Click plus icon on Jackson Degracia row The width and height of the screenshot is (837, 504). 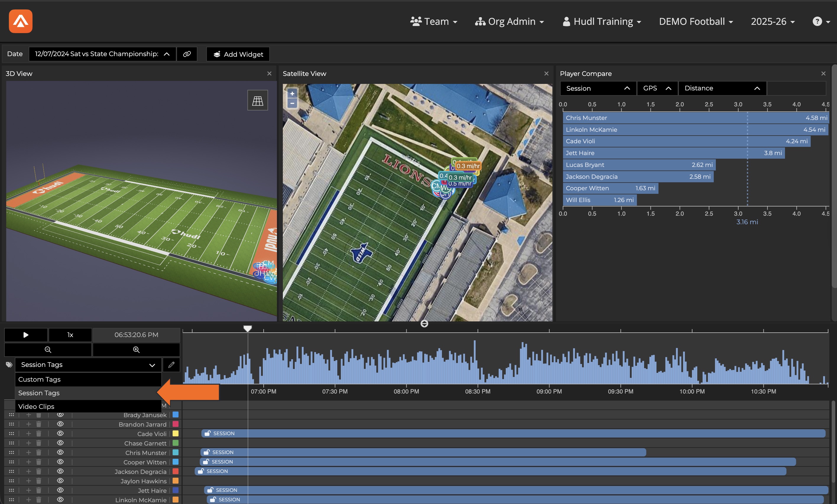tap(29, 472)
